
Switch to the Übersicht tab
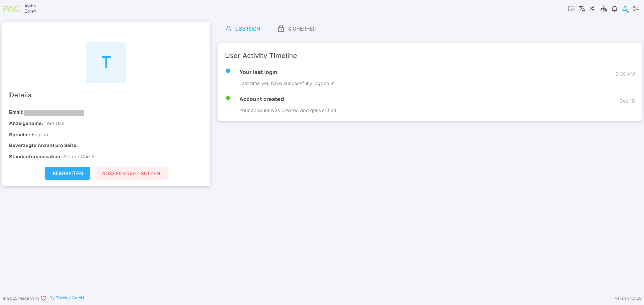click(x=244, y=29)
